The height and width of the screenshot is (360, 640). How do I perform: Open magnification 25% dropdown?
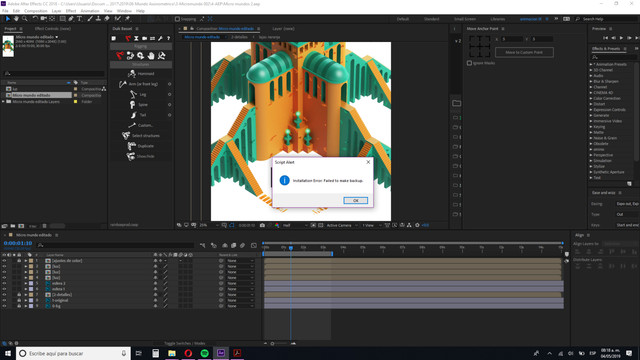pyautogui.click(x=209, y=225)
